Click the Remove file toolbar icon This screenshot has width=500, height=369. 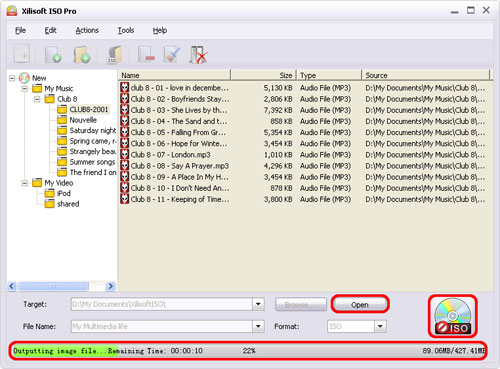146,54
